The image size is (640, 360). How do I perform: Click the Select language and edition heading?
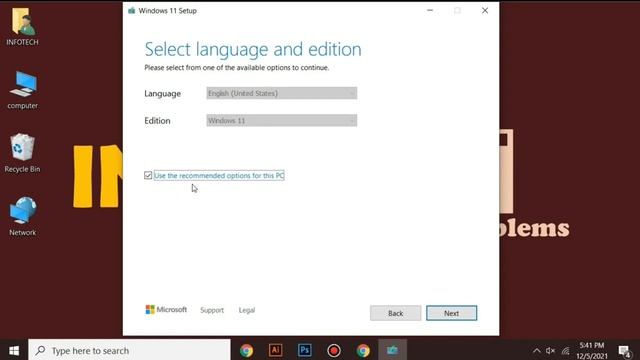(x=253, y=49)
